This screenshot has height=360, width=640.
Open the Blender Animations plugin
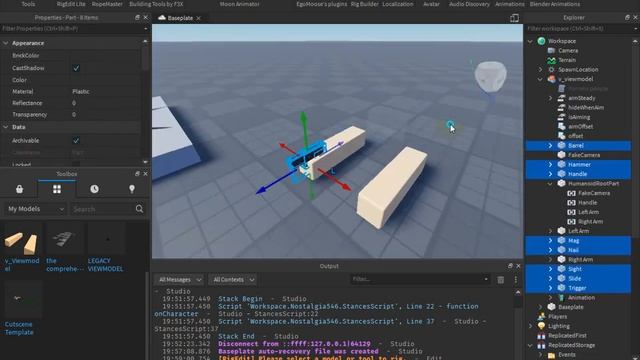[555, 4]
